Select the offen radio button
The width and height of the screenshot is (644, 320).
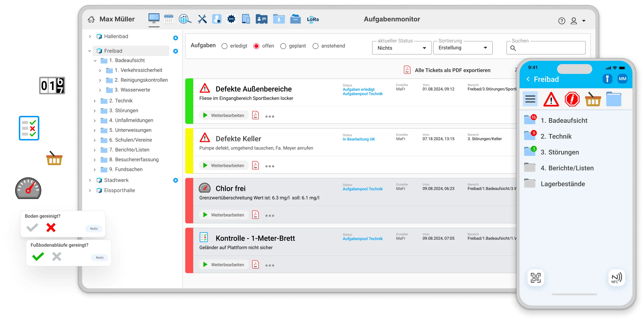tap(256, 46)
